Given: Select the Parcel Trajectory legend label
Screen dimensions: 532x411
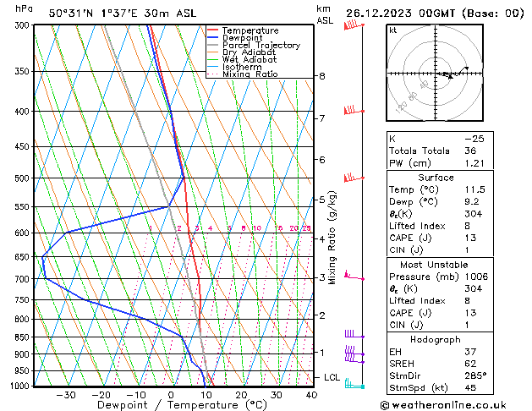Looking at the screenshot, I should (x=261, y=45).
